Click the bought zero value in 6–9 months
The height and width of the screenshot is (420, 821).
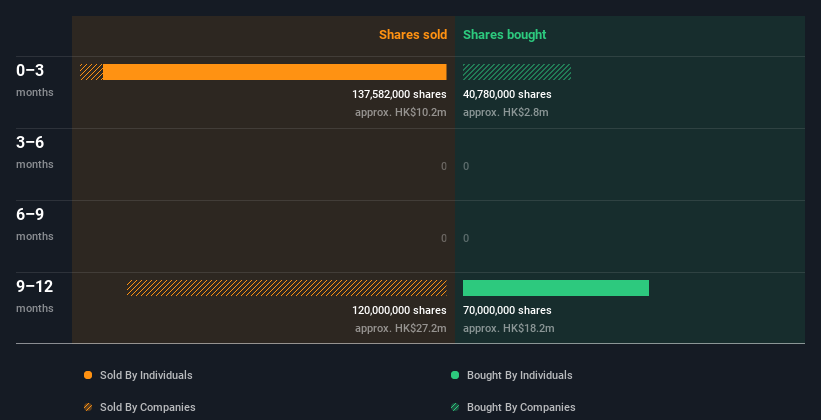(x=466, y=238)
